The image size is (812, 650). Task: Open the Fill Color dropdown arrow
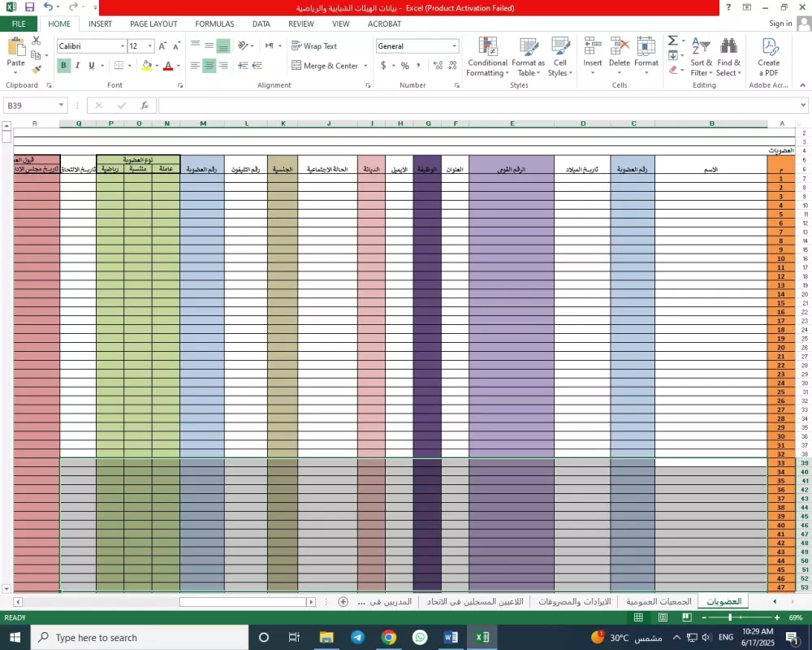click(x=157, y=67)
